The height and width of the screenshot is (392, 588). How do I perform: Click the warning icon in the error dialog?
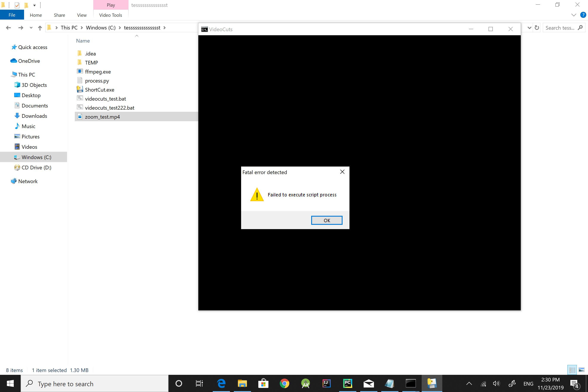tap(257, 194)
